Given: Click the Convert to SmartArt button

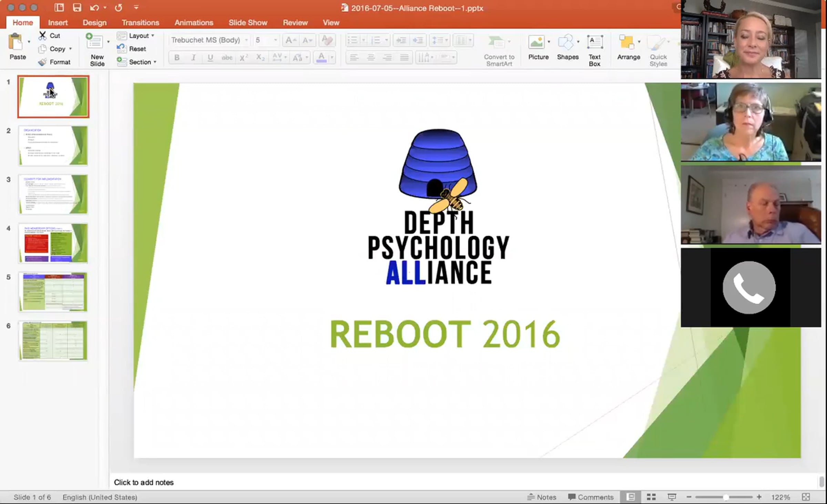Looking at the screenshot, I should 499,50.
